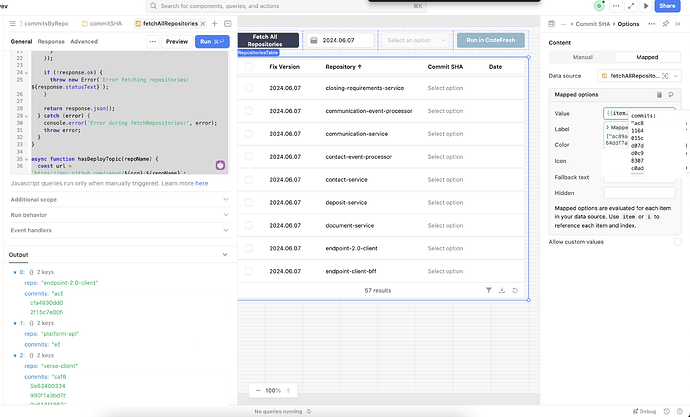Open the Select an option dropdown

point(416,40)
